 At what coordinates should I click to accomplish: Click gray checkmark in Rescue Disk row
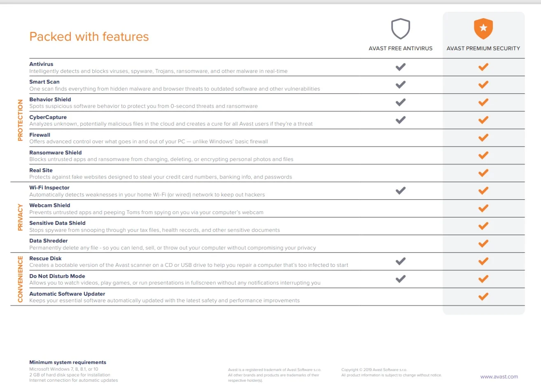point(401,261)
